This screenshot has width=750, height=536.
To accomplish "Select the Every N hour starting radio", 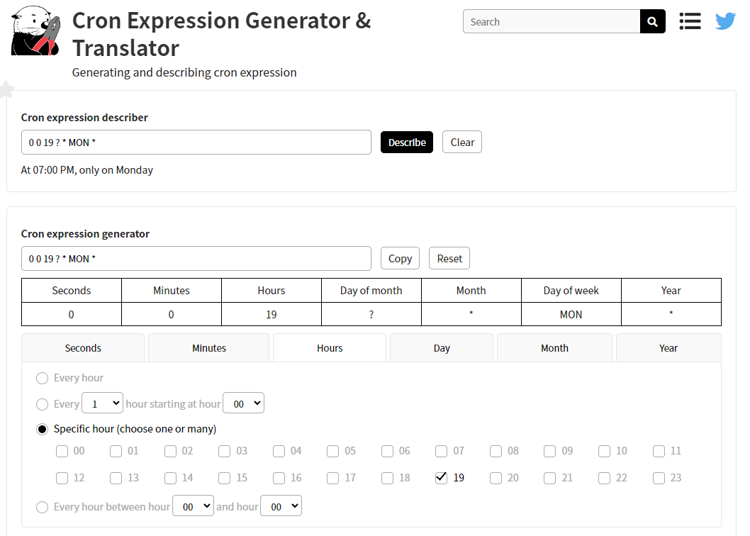I will coord(42,405).
